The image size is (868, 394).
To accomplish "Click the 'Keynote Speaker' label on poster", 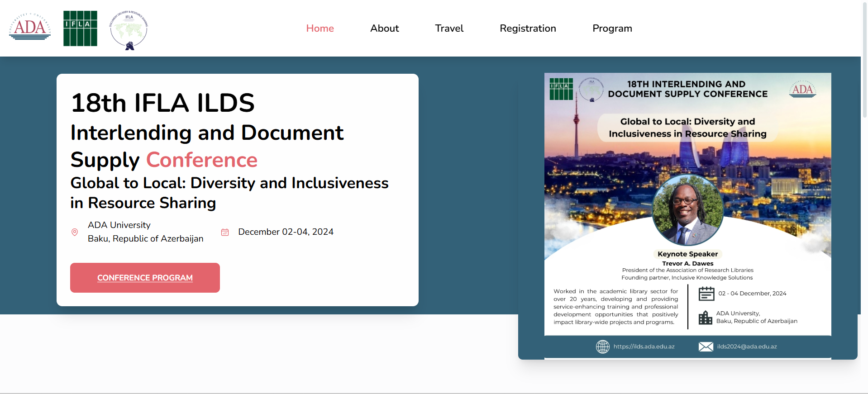I will coord(688,254).
